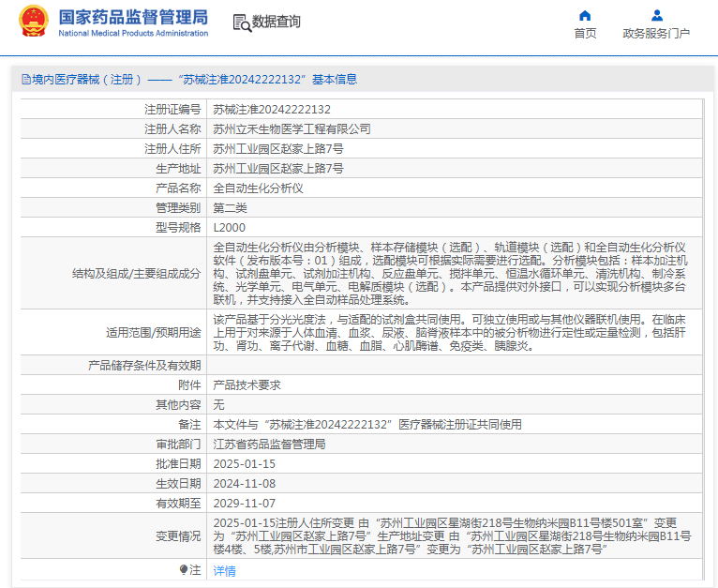Click the 有效期至 label

coord(178,504)
